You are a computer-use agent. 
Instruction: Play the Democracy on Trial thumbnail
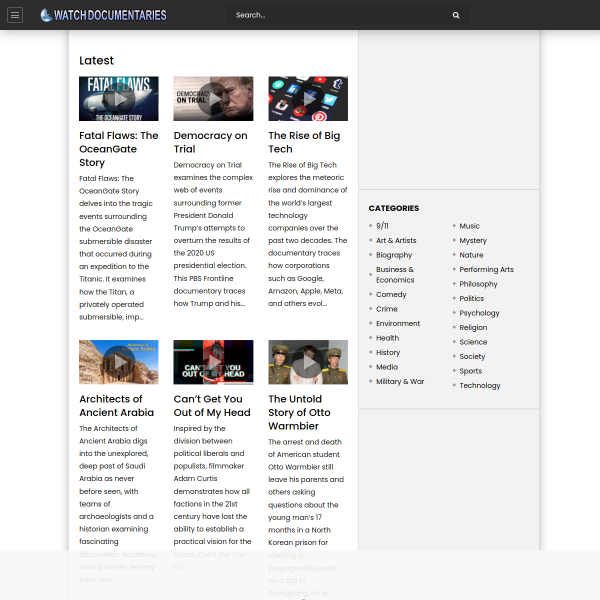point(213,99)
